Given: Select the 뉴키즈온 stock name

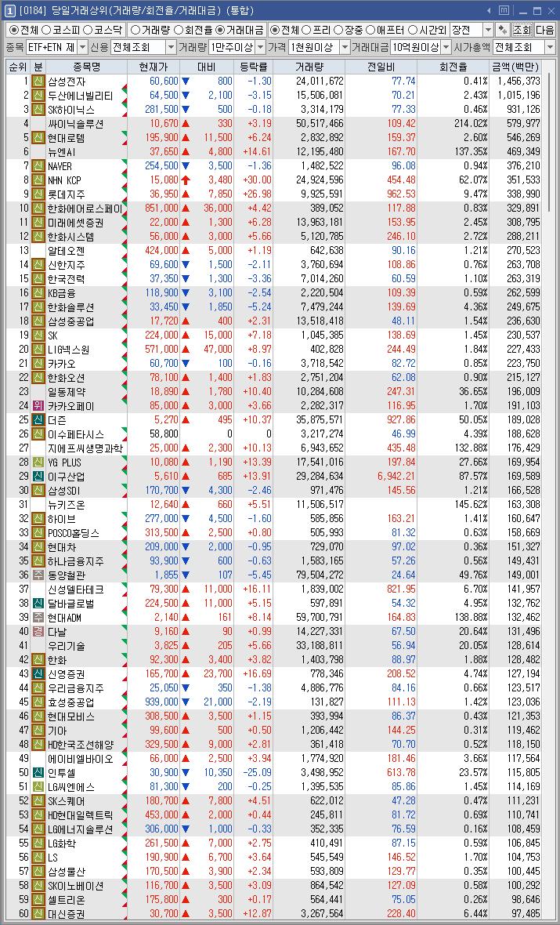Looking at the screenshot, I should click(x=66, y=504).
